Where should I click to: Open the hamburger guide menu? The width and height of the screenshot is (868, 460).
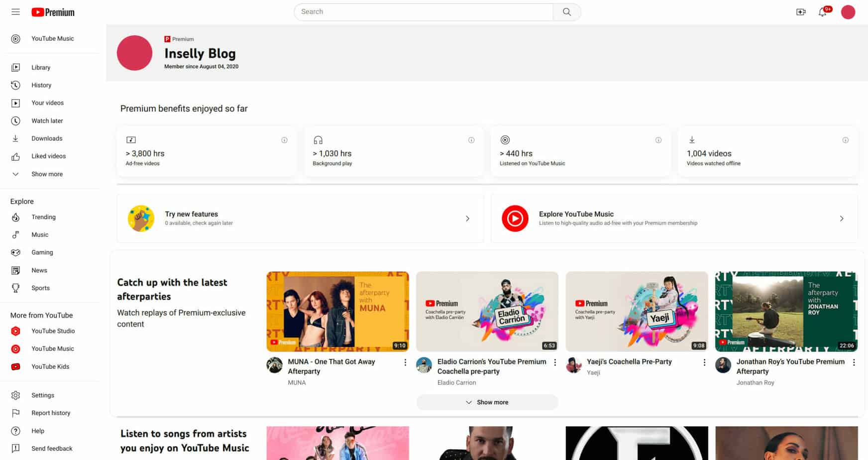(16, 12)
